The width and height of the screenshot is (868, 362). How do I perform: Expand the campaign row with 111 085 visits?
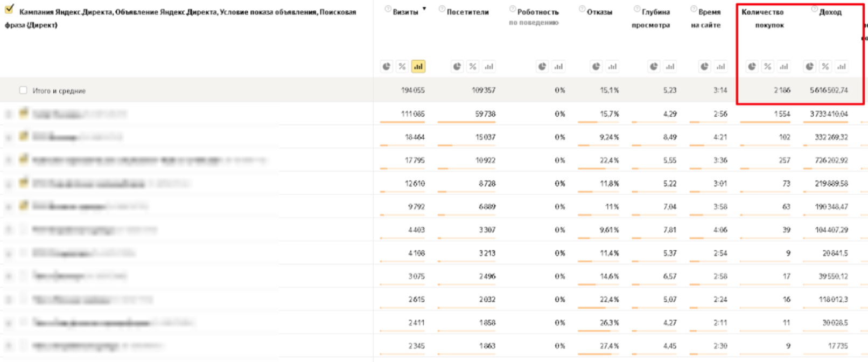(x=8, y=114)
